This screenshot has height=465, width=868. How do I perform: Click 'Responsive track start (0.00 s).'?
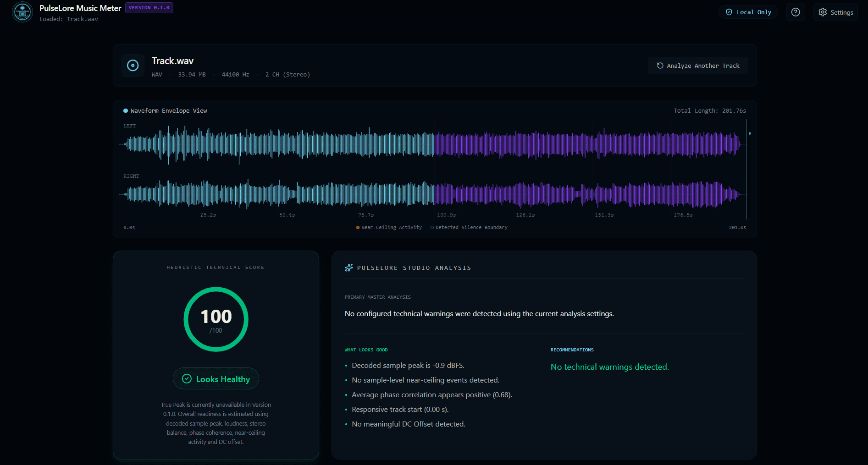400,410
